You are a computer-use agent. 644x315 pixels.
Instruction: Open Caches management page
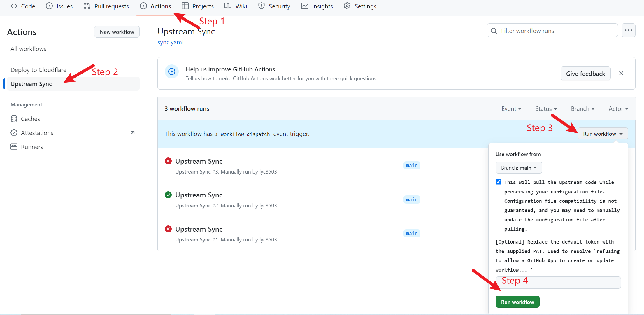[x=30, y=119]
